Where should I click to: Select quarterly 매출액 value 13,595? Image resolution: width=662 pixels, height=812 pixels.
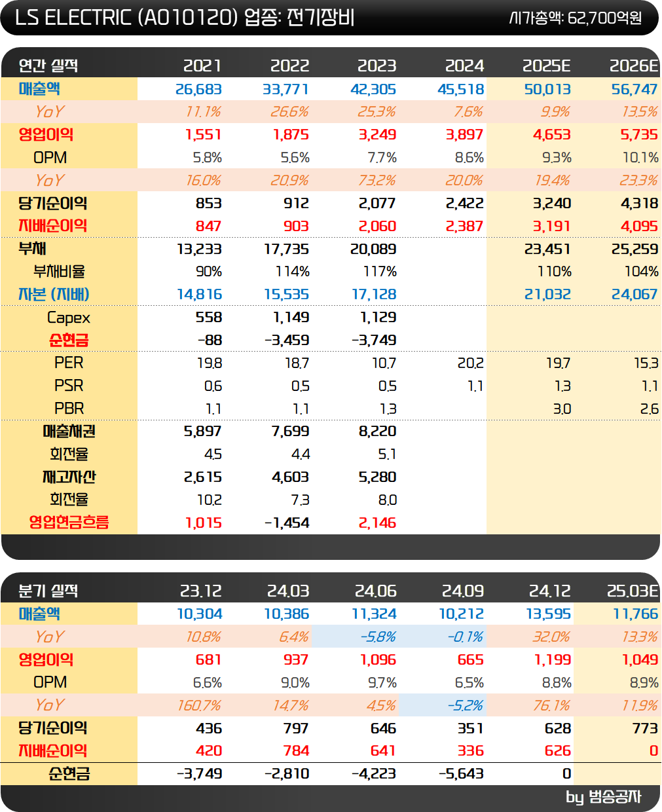pos(549,614)
